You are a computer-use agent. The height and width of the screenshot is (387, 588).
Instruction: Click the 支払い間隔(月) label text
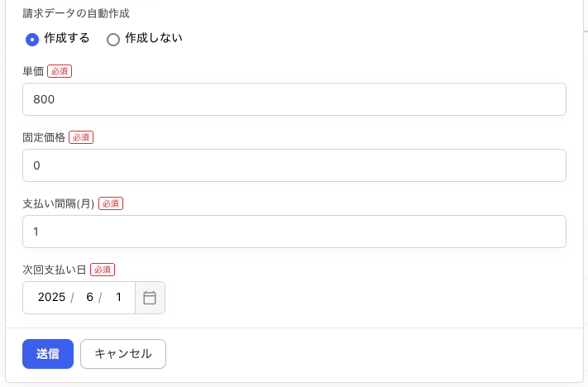59,203
